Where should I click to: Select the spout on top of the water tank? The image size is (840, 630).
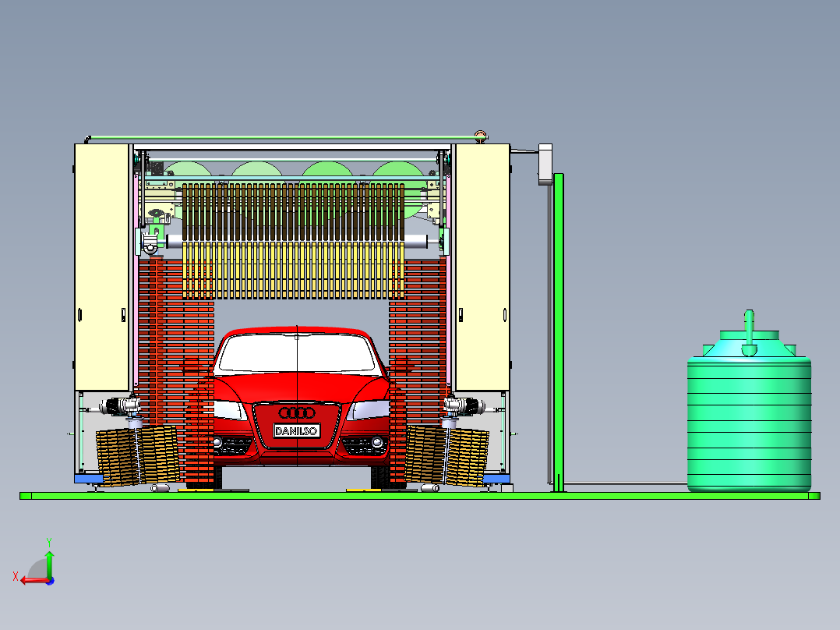click(x=749, y=332)
